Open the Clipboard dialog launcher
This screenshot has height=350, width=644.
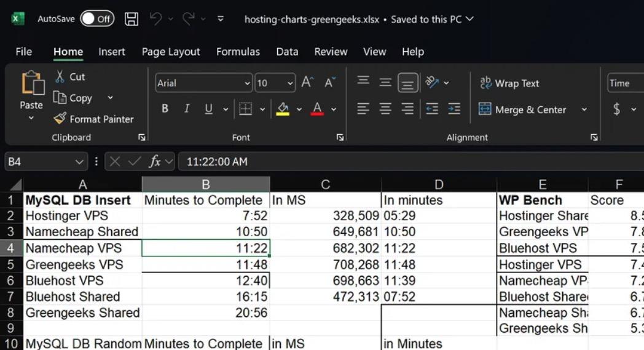(142, 137)
